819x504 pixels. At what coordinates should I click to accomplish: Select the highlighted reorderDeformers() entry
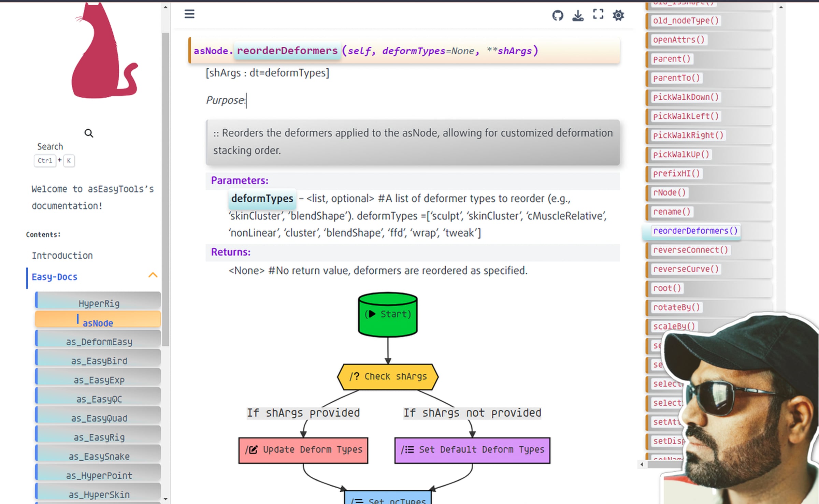(x=695, y=231)
